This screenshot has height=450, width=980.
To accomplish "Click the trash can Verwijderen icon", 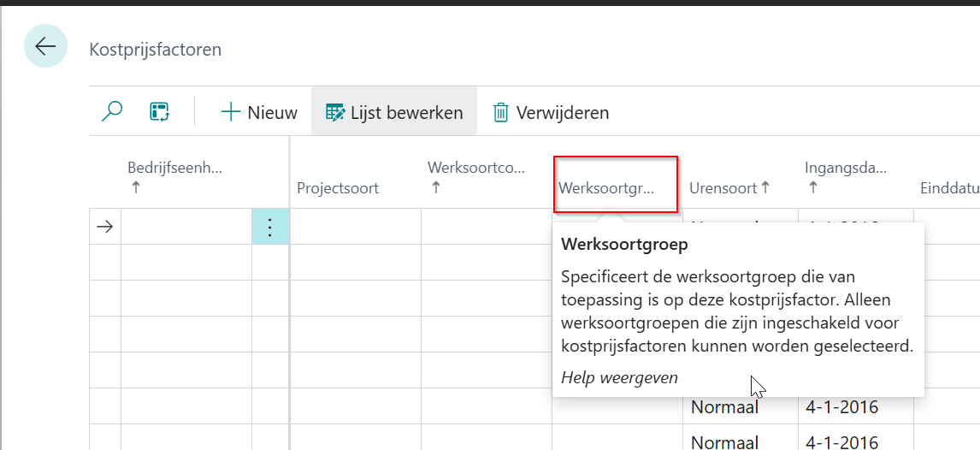I will click(500, 112).
